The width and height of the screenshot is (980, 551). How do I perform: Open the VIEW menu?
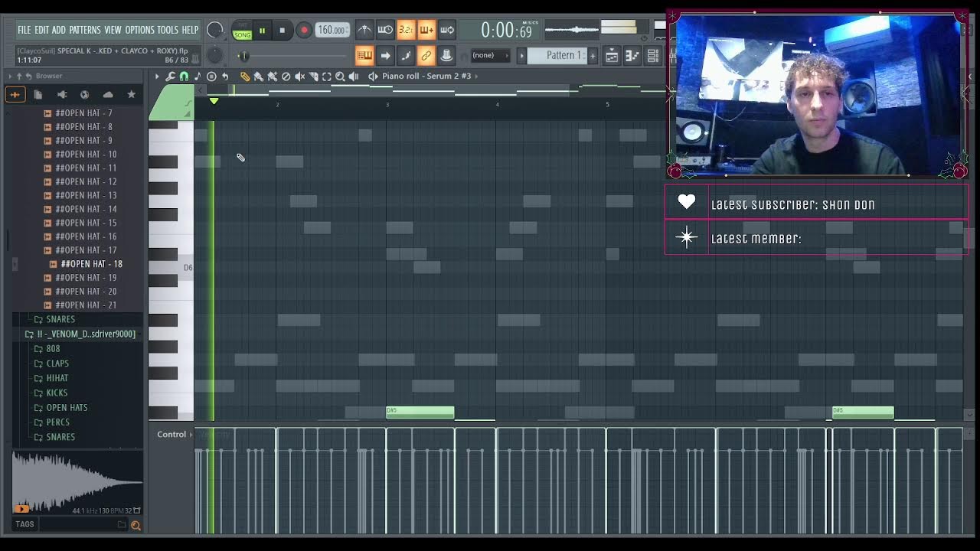(x=113, y=30)
